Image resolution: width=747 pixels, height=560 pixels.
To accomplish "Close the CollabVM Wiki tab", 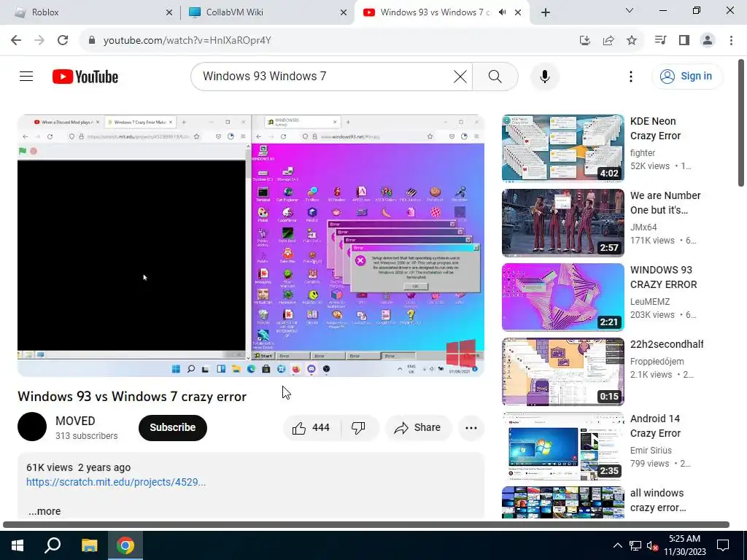I will (x=344, y=12).
